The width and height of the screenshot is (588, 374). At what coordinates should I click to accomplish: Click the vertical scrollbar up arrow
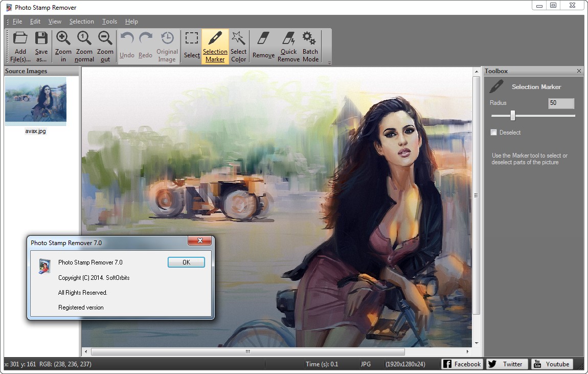point(476,71)
